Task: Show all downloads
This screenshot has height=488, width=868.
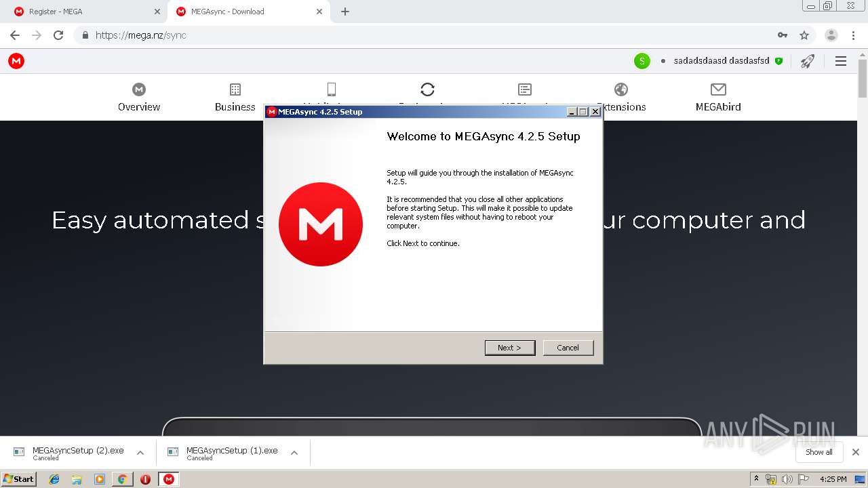Action: (819, 452)
